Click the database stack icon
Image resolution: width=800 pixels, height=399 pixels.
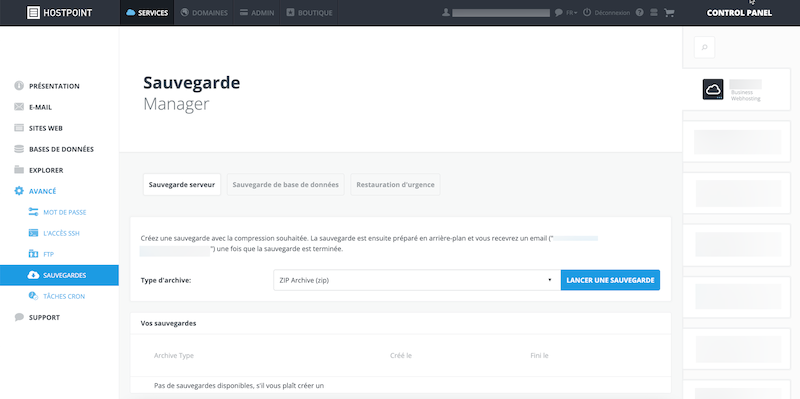[19, 149]
